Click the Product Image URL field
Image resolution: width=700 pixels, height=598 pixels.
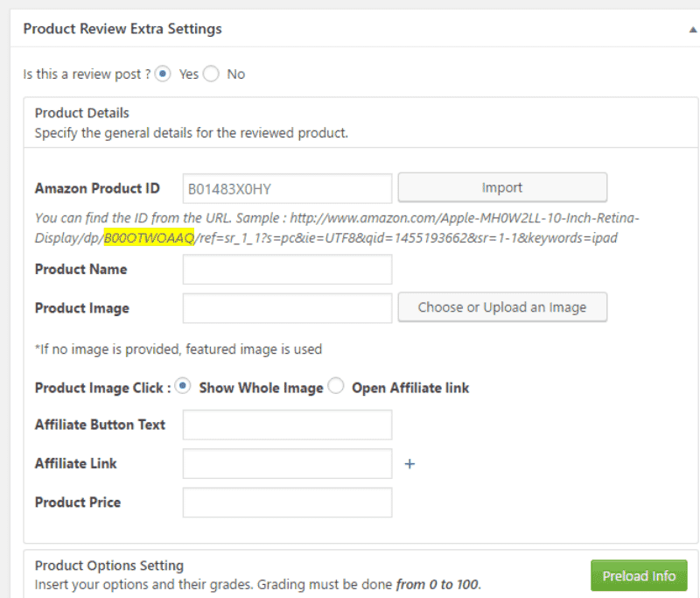tap(287, 308)
